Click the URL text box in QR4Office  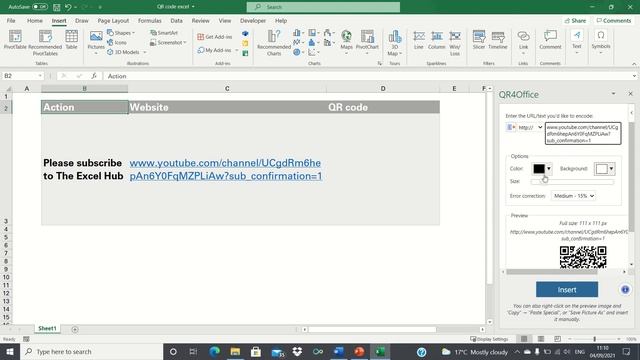tap(583, 133)
